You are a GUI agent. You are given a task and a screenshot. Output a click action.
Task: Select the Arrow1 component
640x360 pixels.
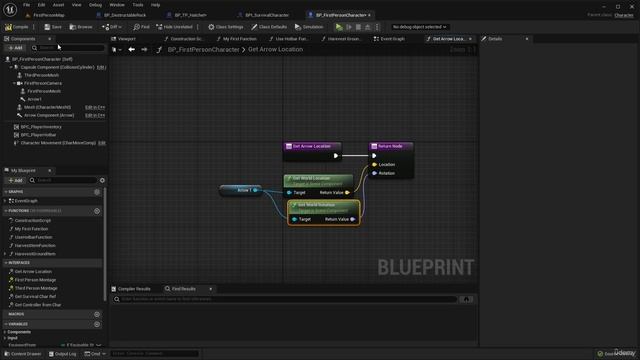(x=34, y=99)
